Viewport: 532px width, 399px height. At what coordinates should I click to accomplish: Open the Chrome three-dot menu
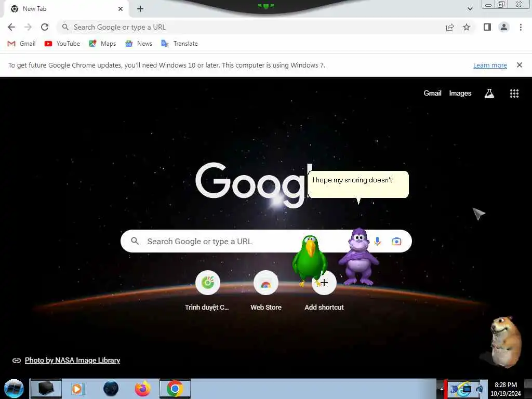pos(521,27)
